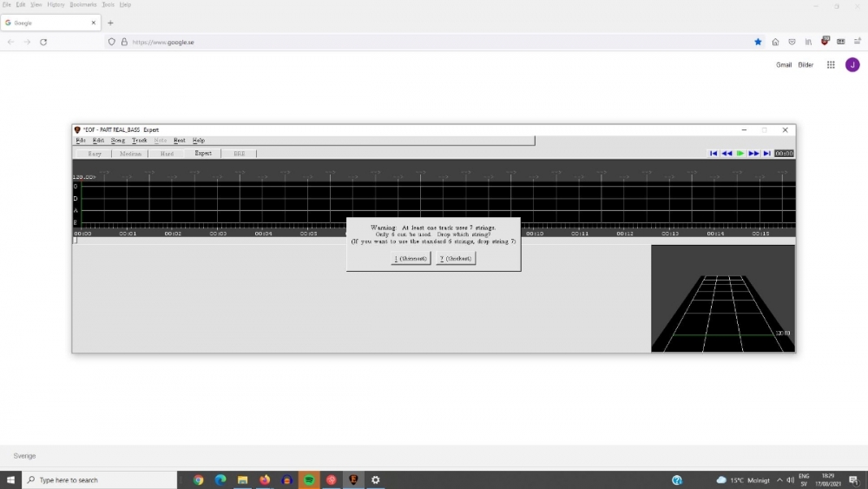Open Spotify from the taskbar
The width and height of the screenshot is (868, 489).
(x=309, y=479)
